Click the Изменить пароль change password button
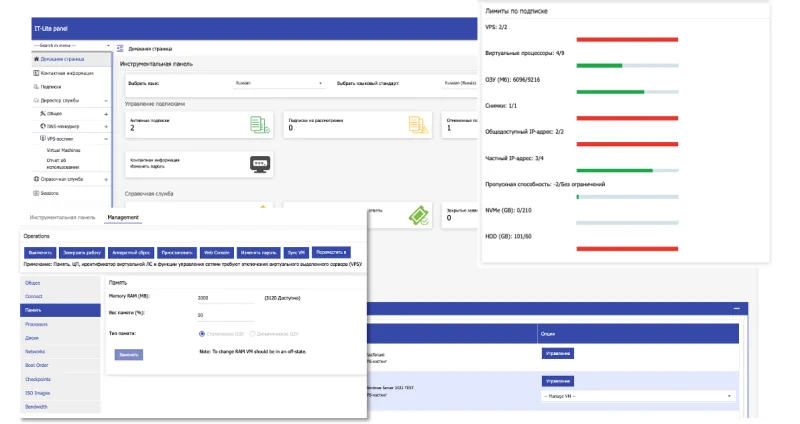This screenshot has width=800, height=424. [259, 253]
